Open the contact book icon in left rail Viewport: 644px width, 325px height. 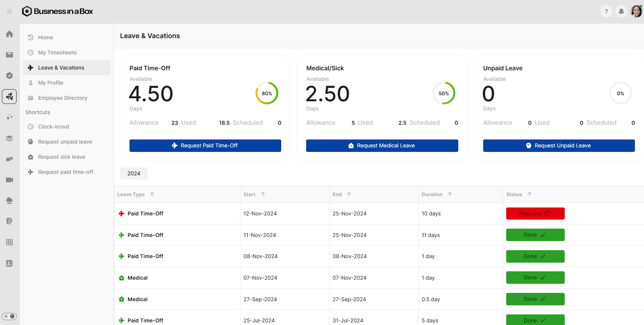click(9, 263)
